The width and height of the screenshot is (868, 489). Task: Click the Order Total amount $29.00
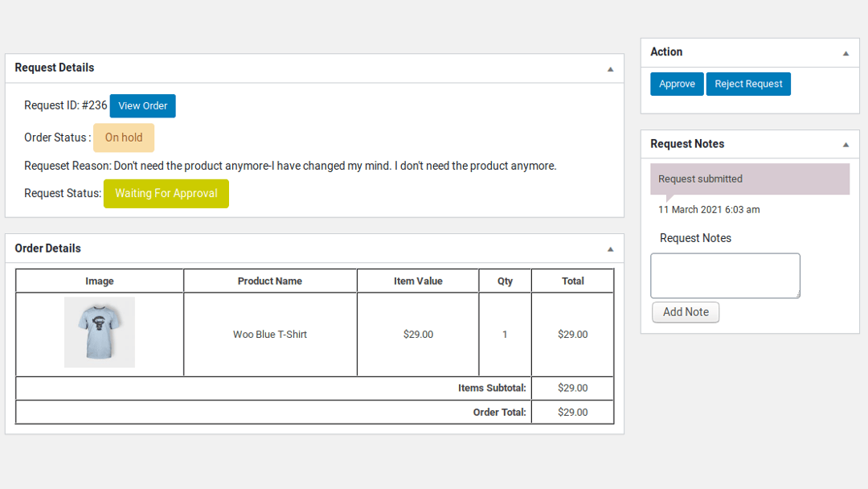coord(572,413)
